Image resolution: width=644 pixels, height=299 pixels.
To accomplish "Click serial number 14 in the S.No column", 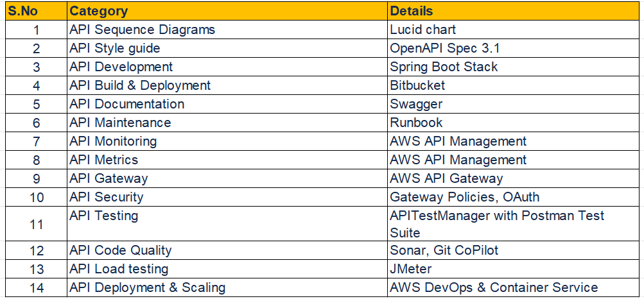I will (x=36, y=287).
